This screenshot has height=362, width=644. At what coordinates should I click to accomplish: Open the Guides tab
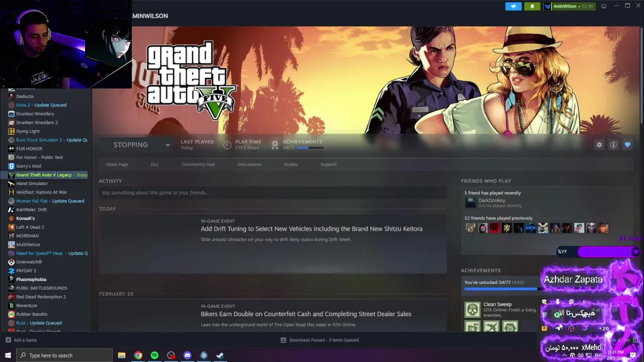click(x=291, y=164)
